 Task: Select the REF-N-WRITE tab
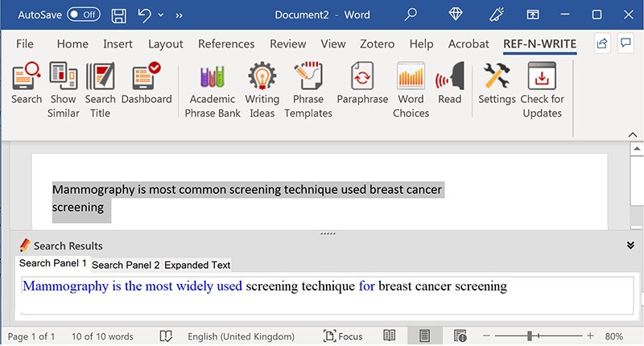click(539, 44)
